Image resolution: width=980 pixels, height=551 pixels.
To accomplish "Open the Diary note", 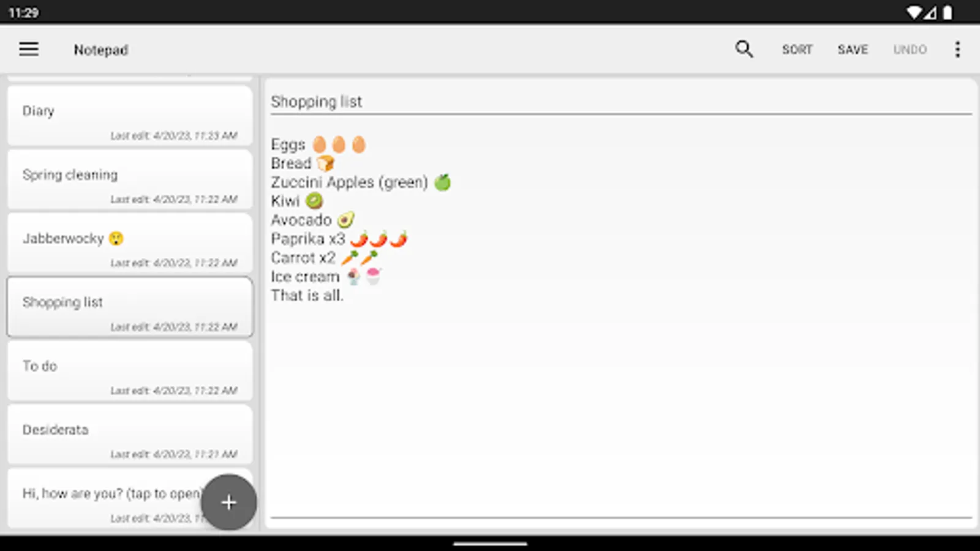I will (x=130, y=116).
